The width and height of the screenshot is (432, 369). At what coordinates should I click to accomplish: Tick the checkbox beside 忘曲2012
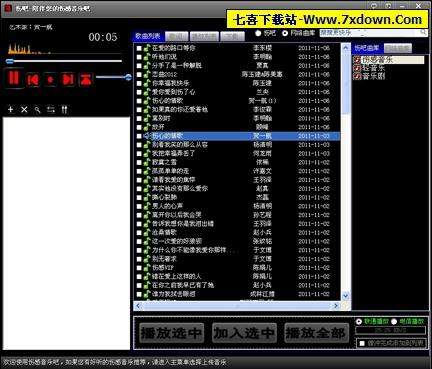point(139,74)
